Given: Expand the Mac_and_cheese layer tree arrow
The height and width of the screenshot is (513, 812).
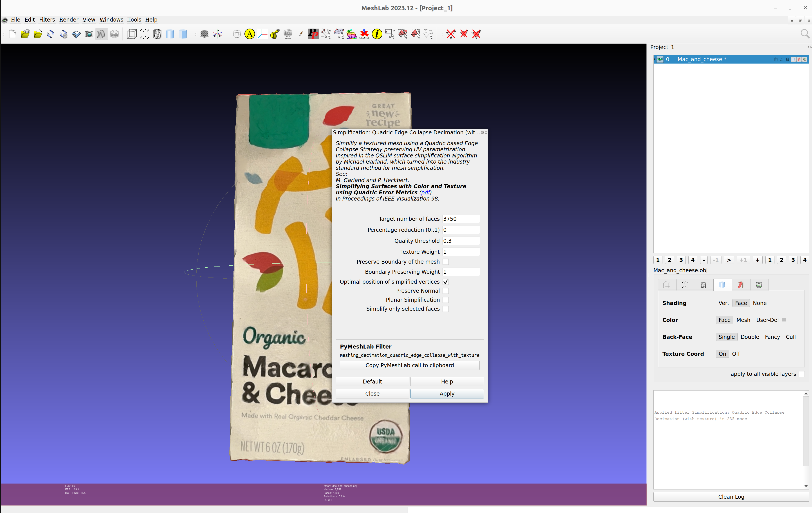Looking at the screenshot, I should 655,59.
